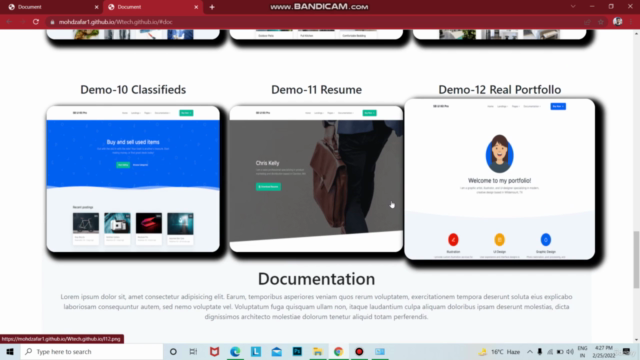Viewport: 640px width, 360px height.
Task: Open Task View on the taskbar
Action: pyautogui.click(x=193, y=351)
